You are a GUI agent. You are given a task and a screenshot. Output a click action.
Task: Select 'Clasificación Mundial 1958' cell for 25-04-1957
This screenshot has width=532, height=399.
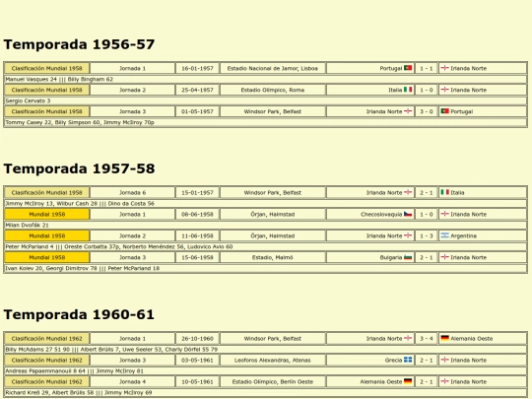click(x=47, y=90)
